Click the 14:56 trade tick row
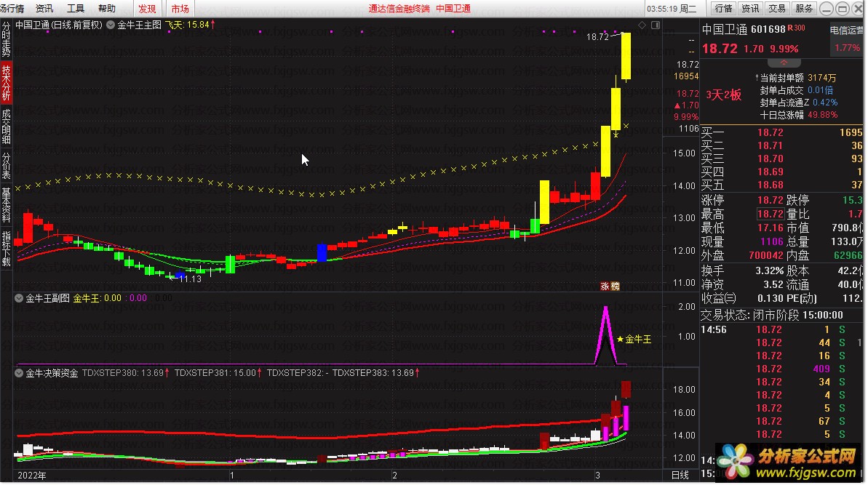The height and width of the screenshot is (485, 868). [x=781, y=329]
